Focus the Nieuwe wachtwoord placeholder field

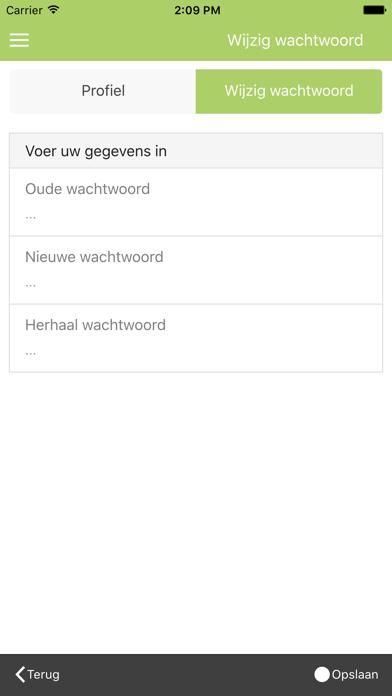[196, 284]
